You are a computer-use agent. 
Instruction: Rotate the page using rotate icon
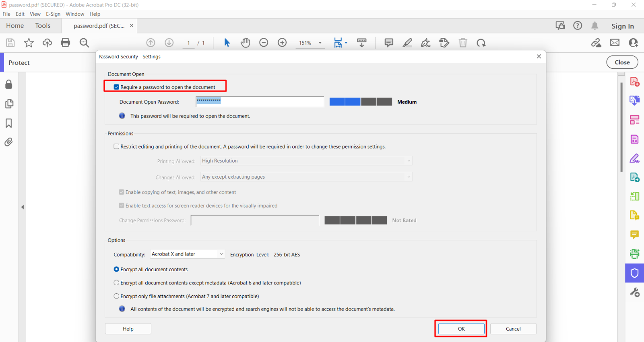[481, 43]
